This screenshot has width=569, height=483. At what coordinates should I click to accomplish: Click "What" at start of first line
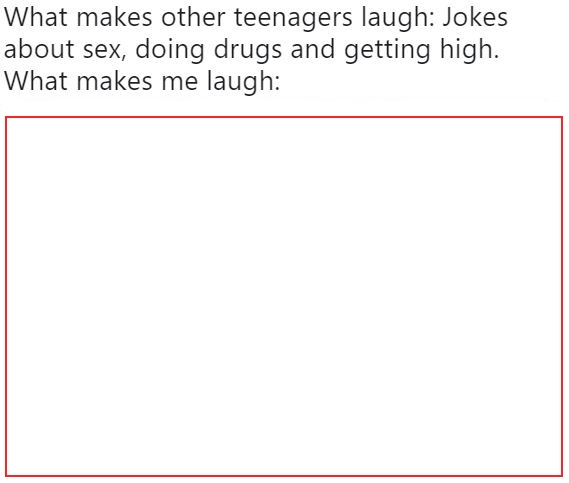[36, 17]
